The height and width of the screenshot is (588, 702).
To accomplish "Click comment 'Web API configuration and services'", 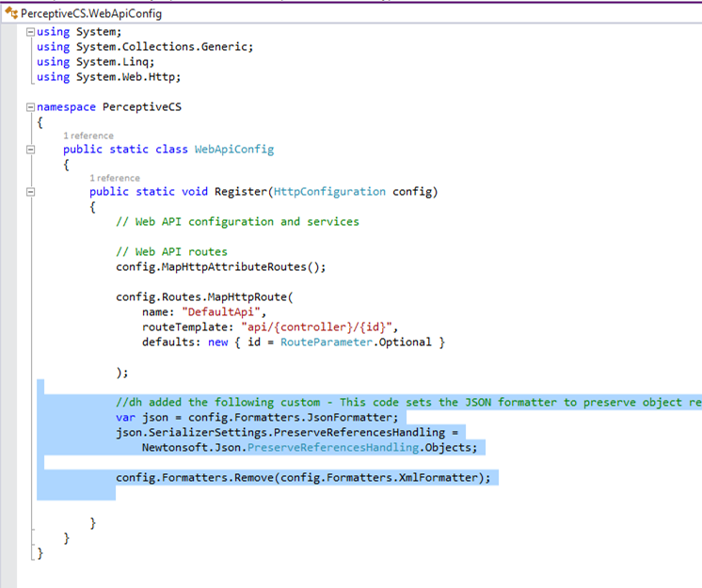I will (237, 221).
